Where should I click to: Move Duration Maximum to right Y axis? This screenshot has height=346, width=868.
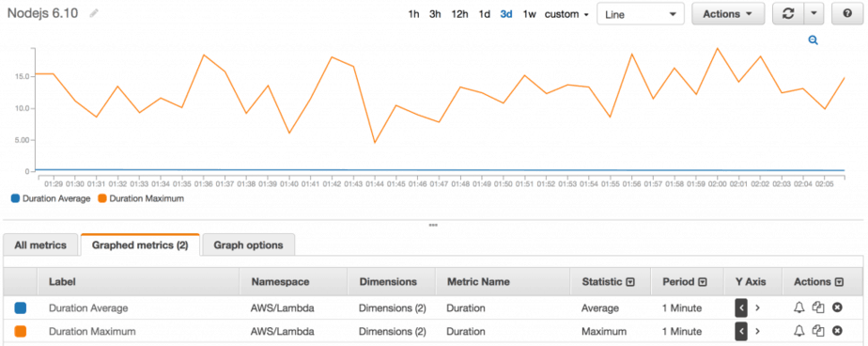(x=758, y=332)
